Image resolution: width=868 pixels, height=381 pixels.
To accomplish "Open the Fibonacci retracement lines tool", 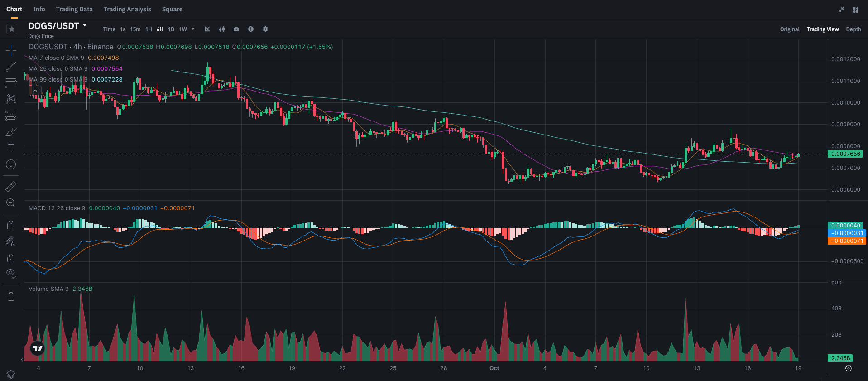I will (11, 83).
